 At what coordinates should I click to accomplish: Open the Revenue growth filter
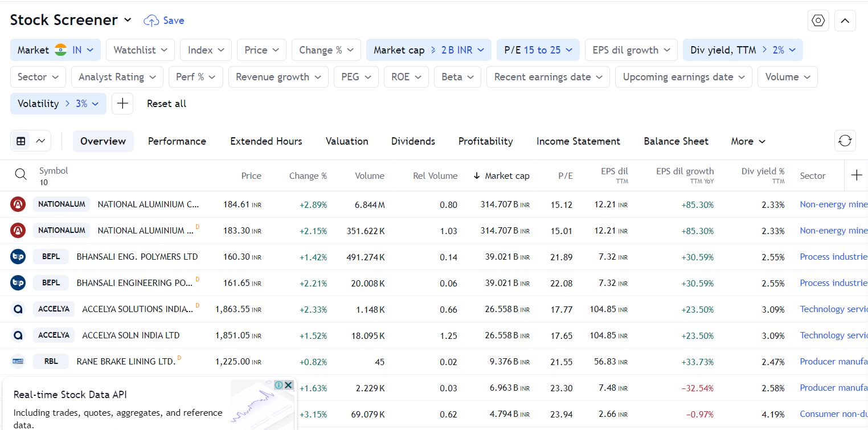pyautogui.click(x=279, y=77)
